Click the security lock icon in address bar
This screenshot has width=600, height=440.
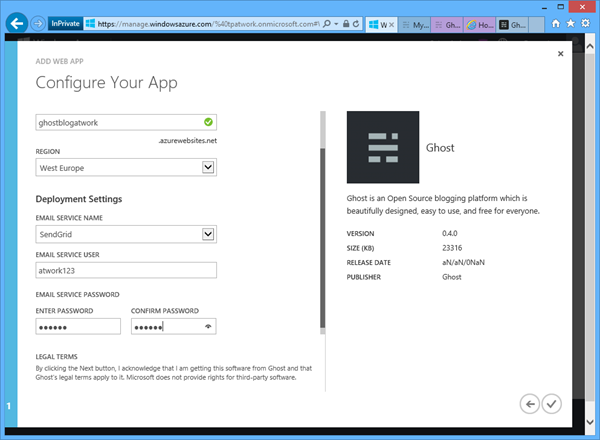tap(346, 24)
